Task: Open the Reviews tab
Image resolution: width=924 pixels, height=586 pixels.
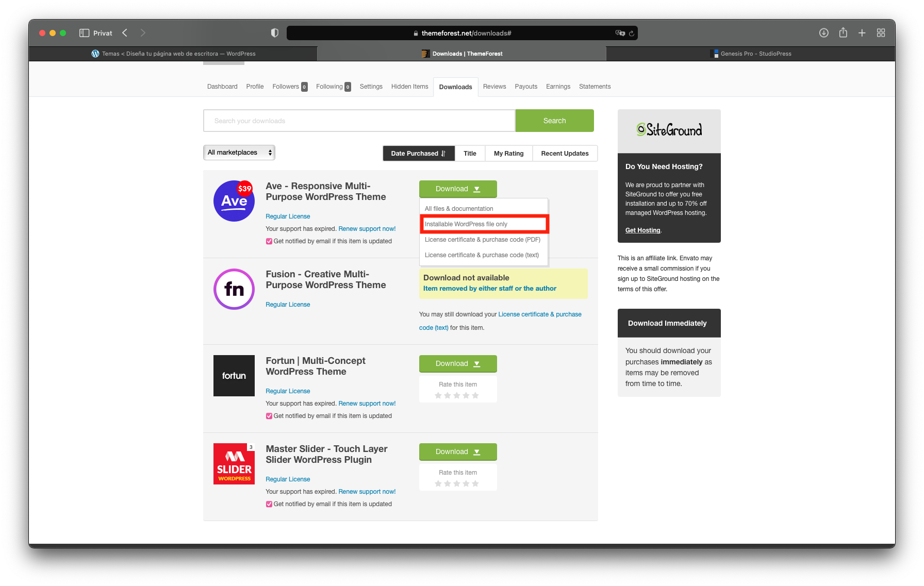Action: point(494,87)
